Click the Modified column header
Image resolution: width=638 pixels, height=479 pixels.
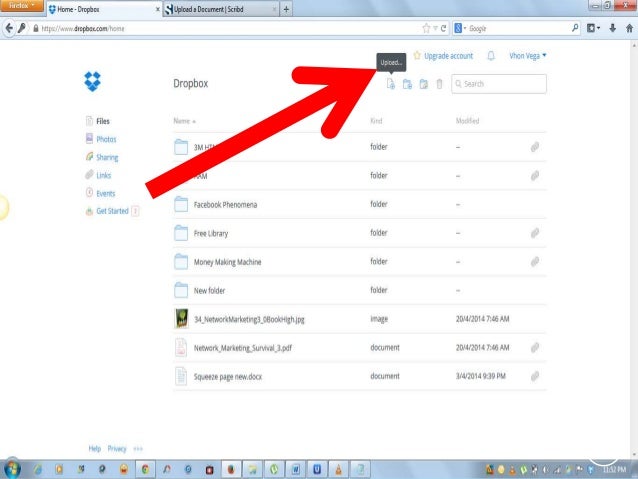pyautogui.click(x=467, y=121)
